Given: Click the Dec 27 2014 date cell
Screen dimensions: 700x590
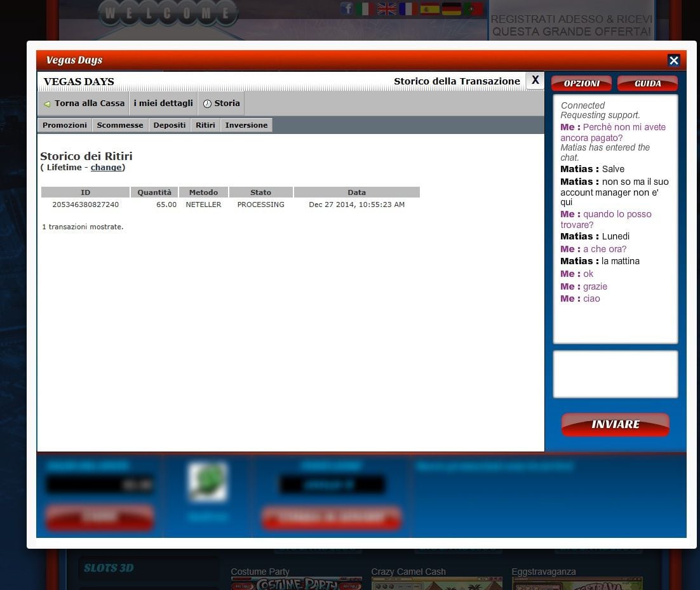Looking at the screenshot, I should click(x=357, y=204).
